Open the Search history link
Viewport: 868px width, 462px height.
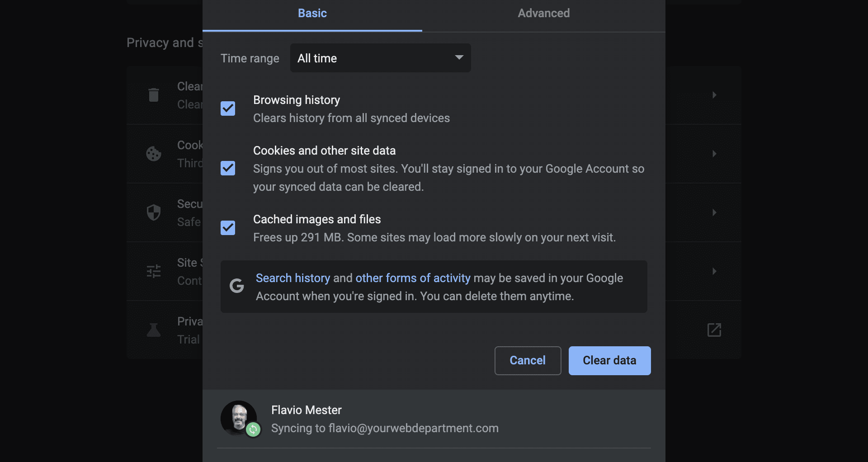tap(293, 278)
